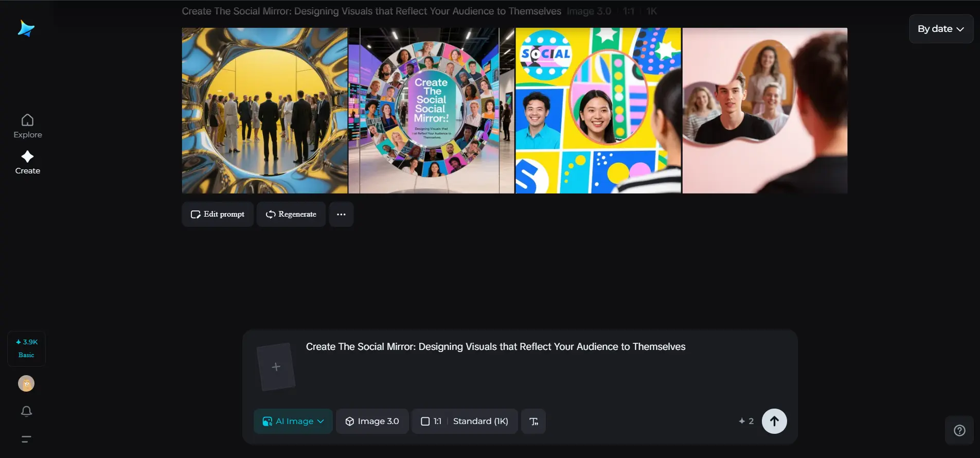Expand the sidebar menu lines icon

(26, 439)
